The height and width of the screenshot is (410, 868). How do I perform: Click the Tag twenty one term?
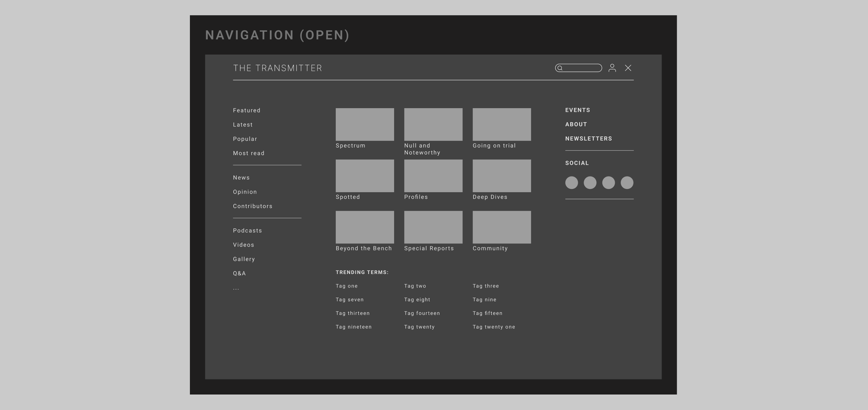click(x=494, y=327)
